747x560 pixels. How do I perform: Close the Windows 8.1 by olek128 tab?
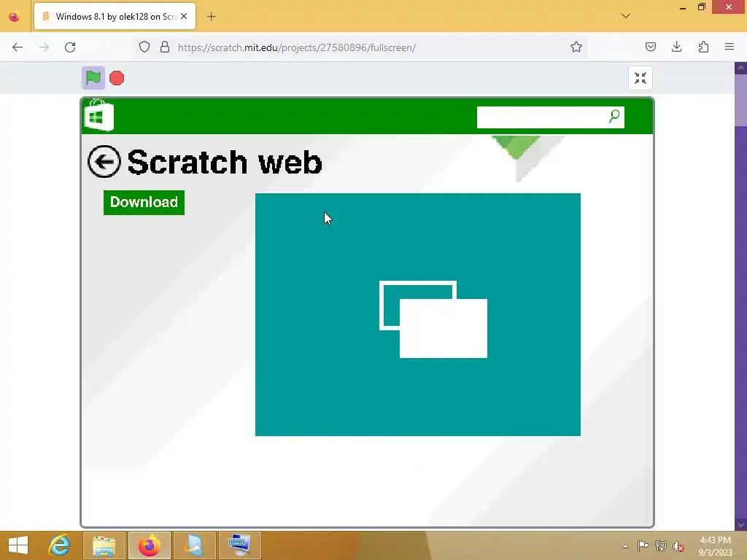pos(184,16)
